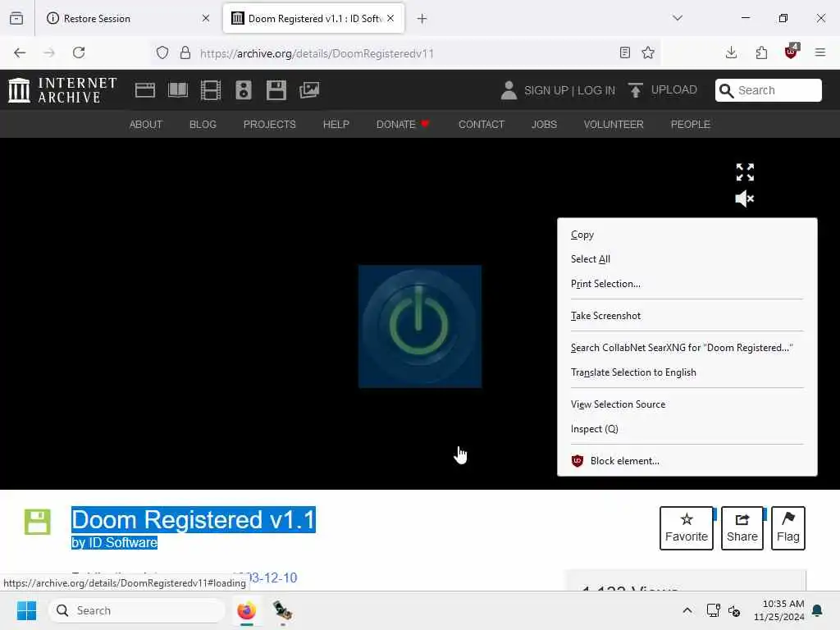Viewport: 840px width, 630px height.
Task: Open the Texts book icon
Action: (178, 90)
